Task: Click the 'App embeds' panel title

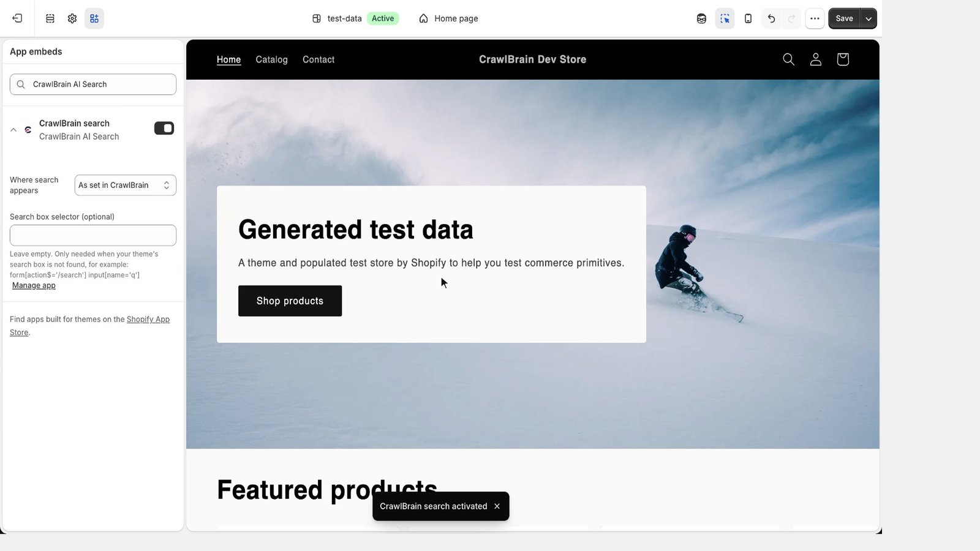Action: (x=36, y=51)
